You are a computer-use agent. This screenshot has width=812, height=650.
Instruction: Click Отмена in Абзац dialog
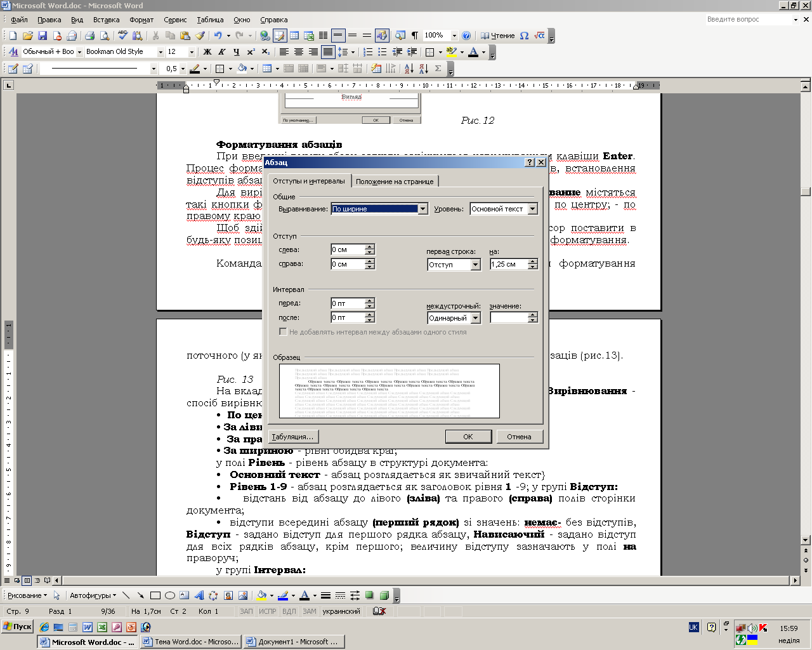click(x=519, y=437)
